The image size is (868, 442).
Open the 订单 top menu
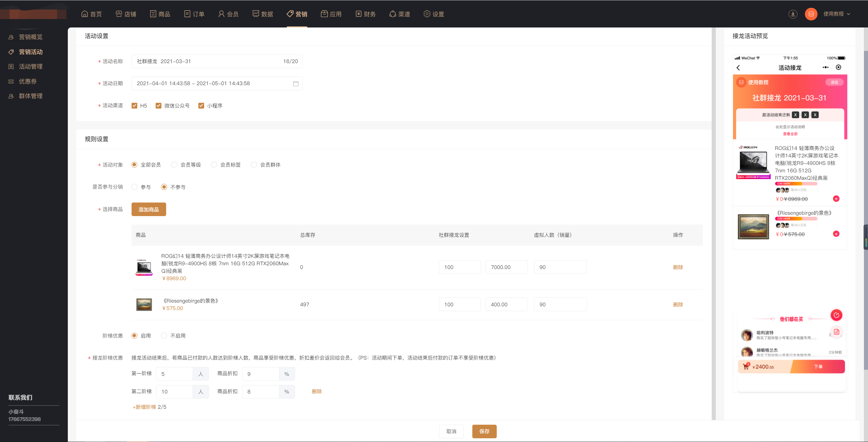pos(194,14)
